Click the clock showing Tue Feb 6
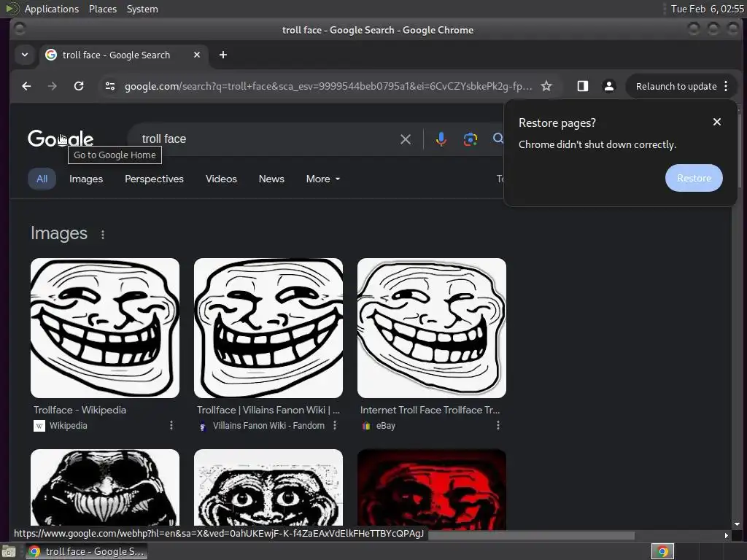Image resolution: width=747 pixels, height=560 pixels. click(707, 9)
